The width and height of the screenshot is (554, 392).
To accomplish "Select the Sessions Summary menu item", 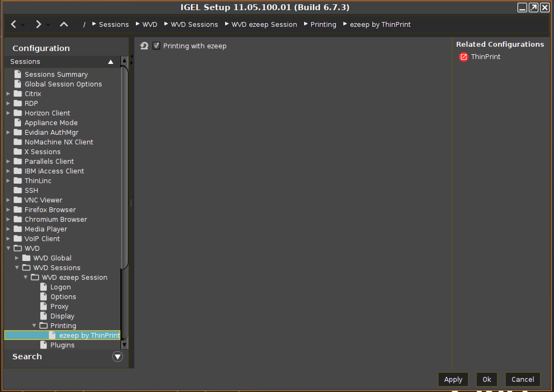I will [57, 74].
